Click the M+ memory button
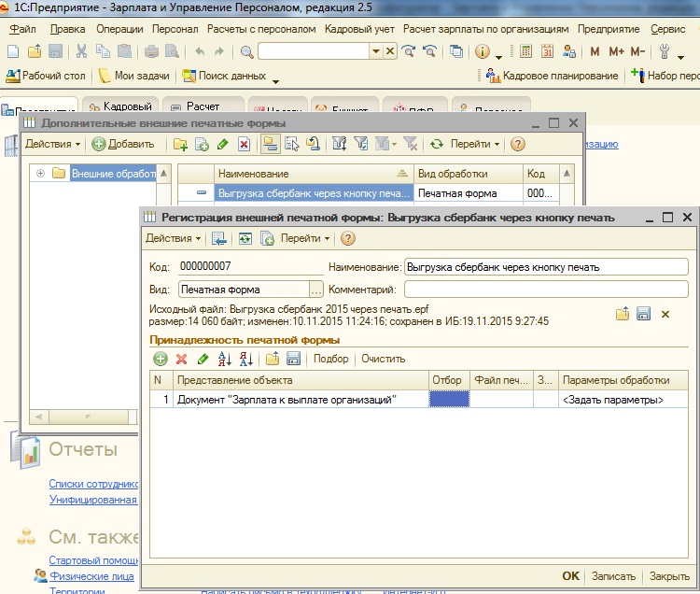The height and width of the screenshot is (594, 700). [x=617, y=51]
